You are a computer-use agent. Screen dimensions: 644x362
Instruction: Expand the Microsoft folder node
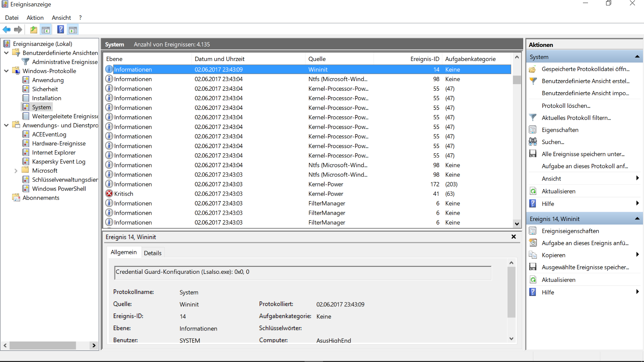[16, 171]
